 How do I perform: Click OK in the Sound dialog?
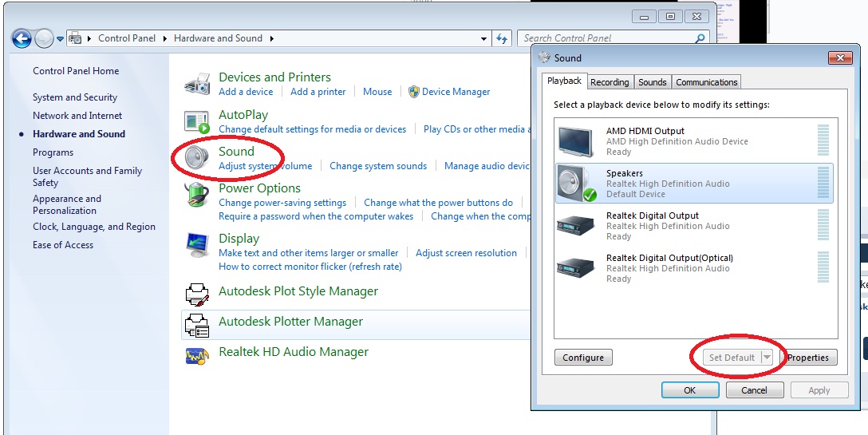(690, 390)
